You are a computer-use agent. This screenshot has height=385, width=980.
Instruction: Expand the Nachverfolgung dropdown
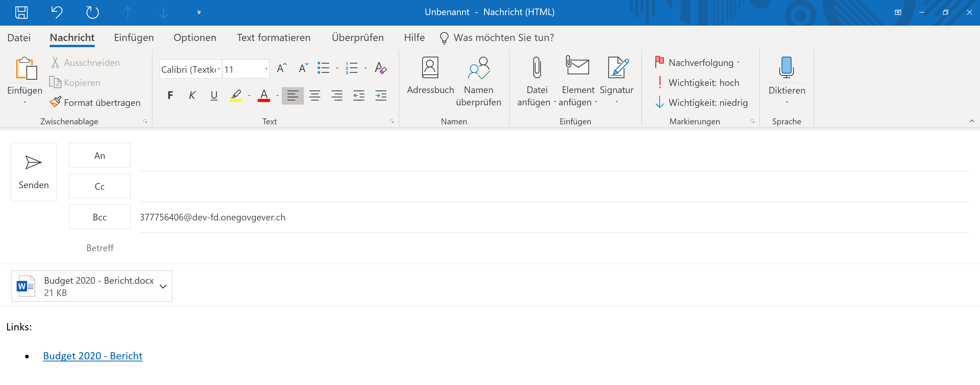click(x=738, y=63)
